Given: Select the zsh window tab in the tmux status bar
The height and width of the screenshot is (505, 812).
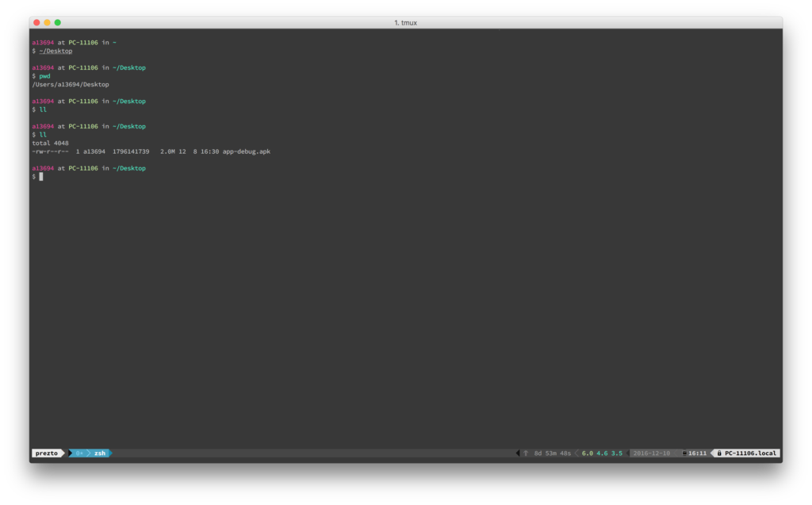Looking at the screenshot, I should 100,453.
